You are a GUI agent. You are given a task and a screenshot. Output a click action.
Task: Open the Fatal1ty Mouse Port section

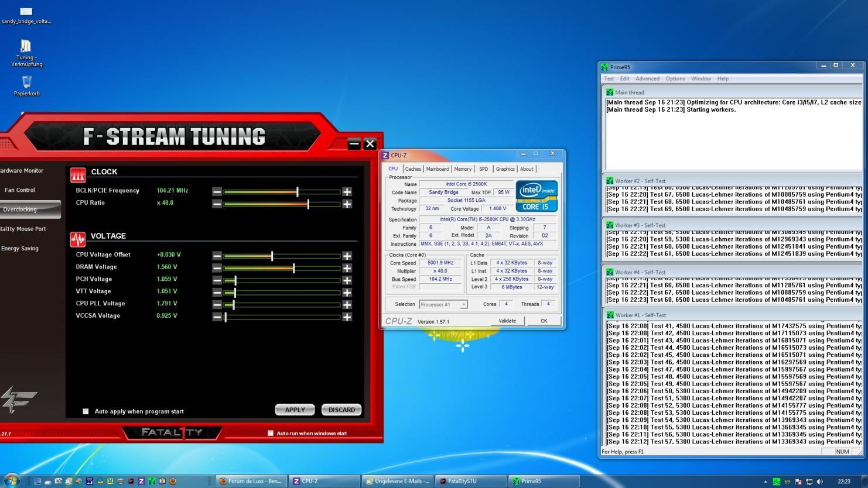coord(23,229)
